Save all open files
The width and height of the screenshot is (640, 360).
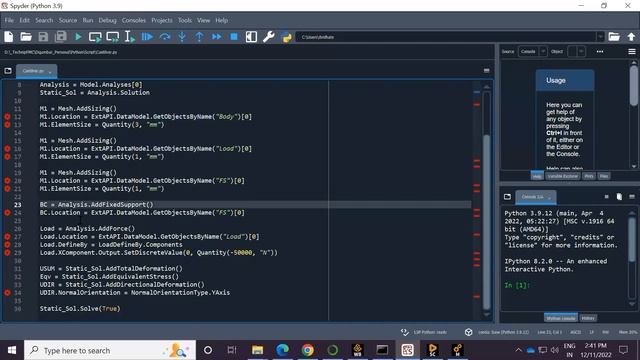coord(61,37)
